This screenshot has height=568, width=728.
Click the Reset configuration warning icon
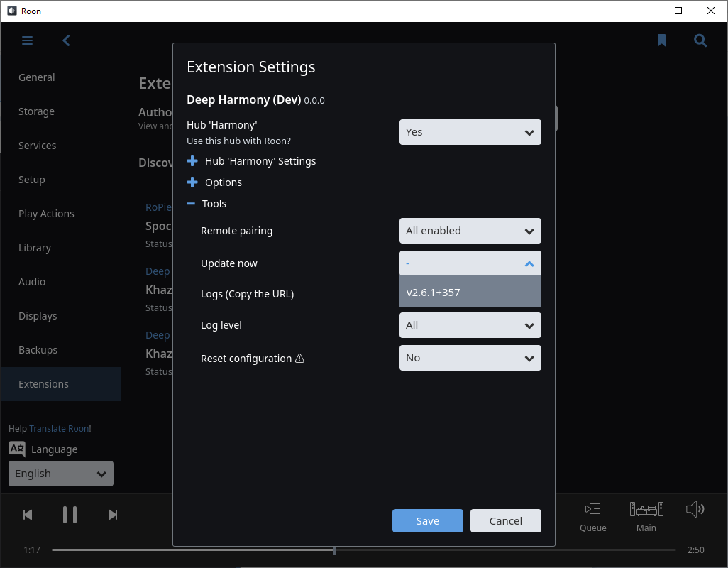(300, 358)
